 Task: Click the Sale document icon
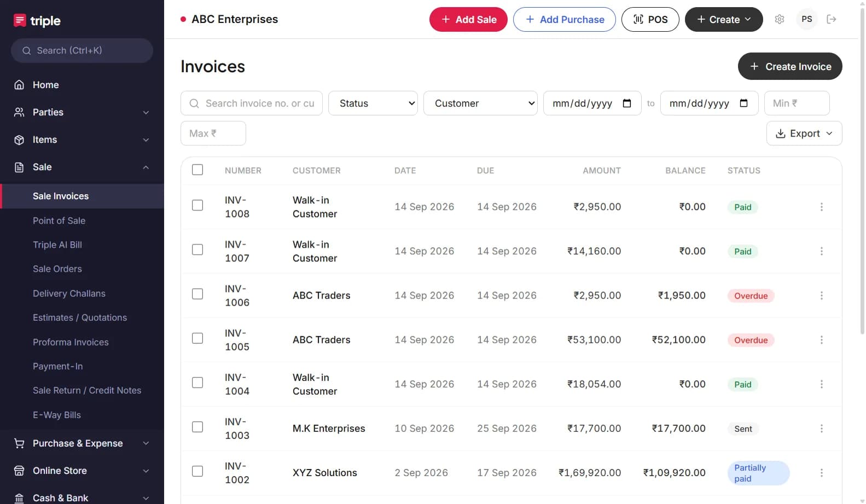click(x=19, y=167)
